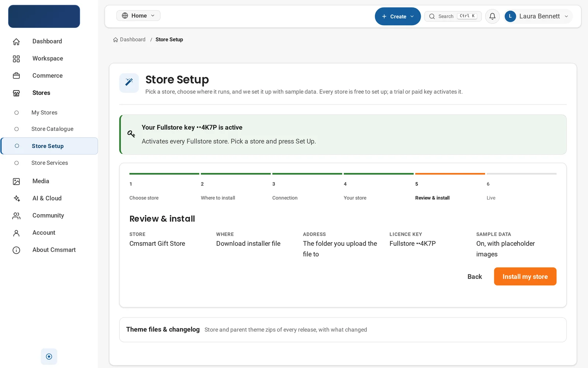
Task: Go to step 4 Your store
Action: 379,187
